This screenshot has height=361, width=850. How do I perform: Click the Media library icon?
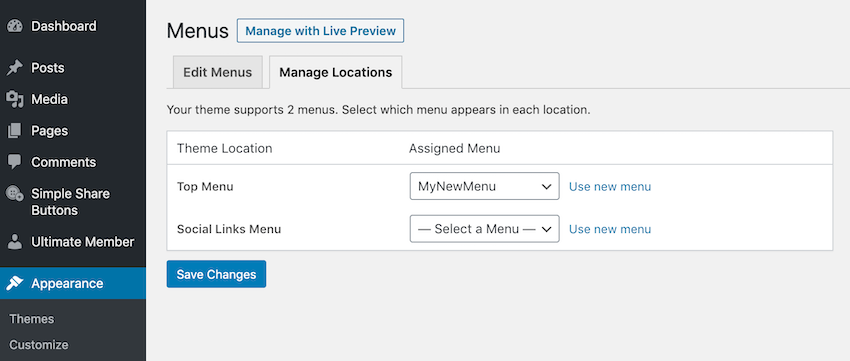[15, 99]
